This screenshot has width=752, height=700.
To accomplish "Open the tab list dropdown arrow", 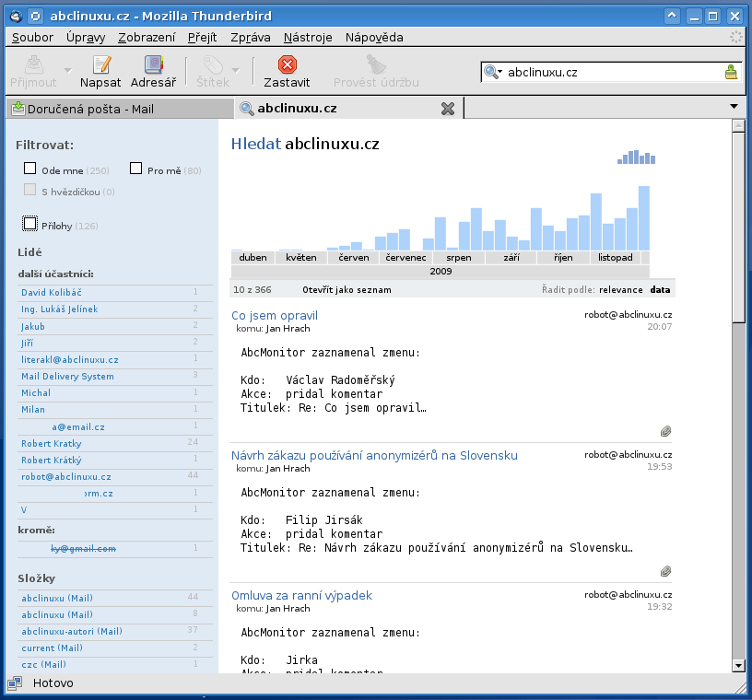I will click(x=734, y=107).
